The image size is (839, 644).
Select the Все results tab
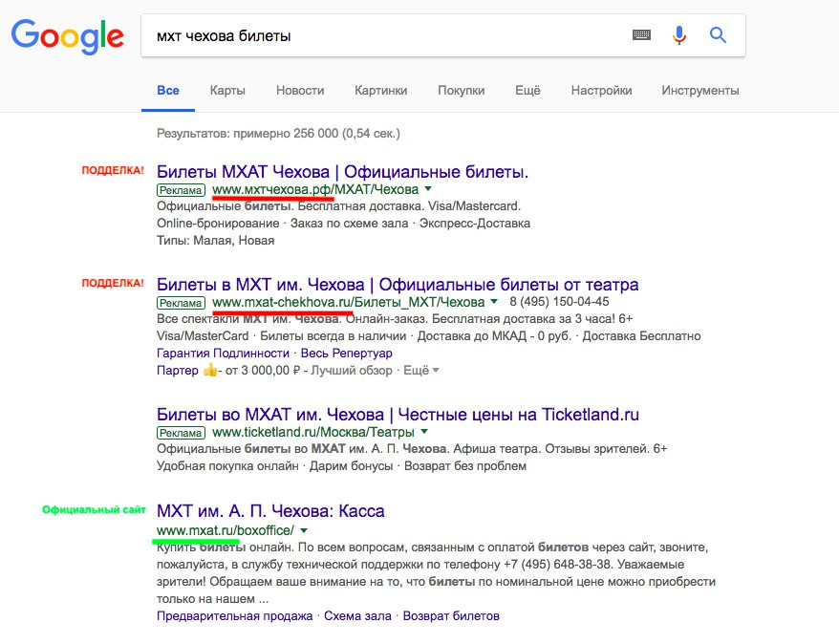click(168, 91)
